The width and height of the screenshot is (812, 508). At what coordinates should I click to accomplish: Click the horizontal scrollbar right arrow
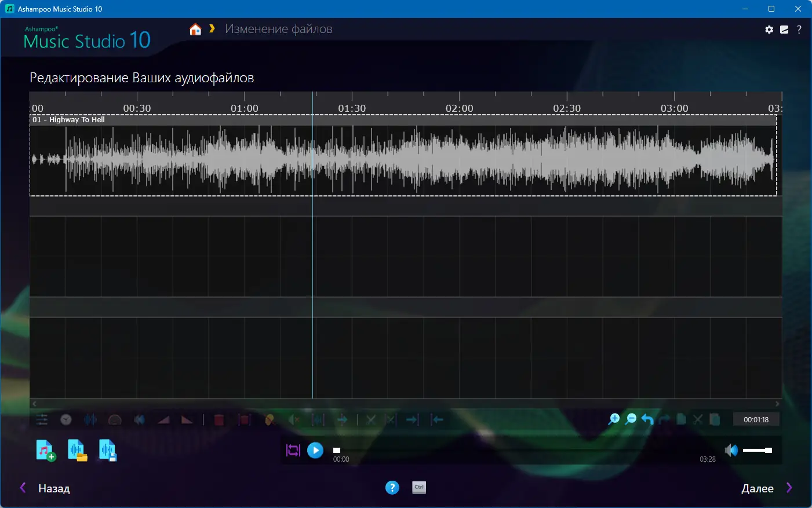click(x=778, y=404)
